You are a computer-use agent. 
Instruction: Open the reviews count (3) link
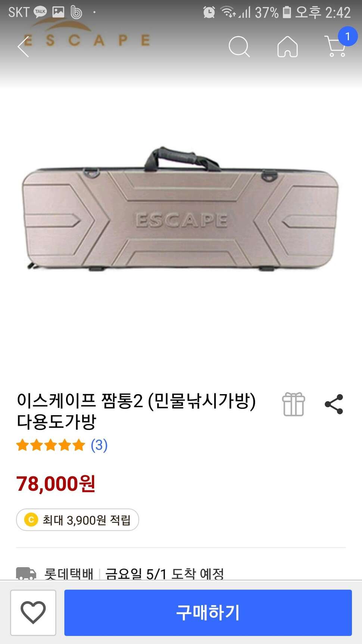coord(99,445)
